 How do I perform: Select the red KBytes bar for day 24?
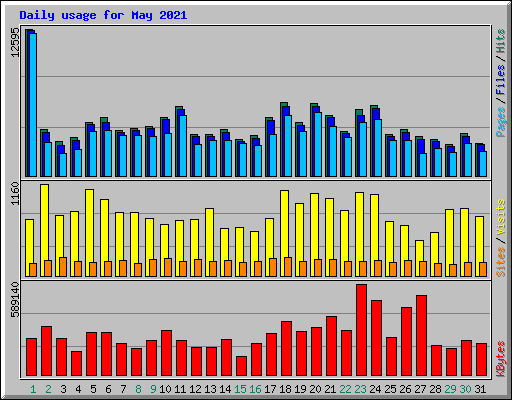376,338
